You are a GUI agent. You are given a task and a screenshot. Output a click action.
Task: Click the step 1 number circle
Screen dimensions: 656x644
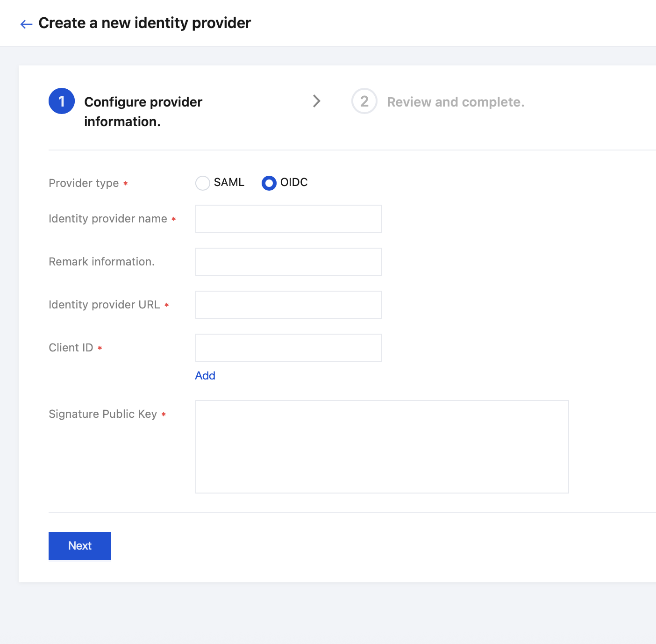[x=62, y=101]
